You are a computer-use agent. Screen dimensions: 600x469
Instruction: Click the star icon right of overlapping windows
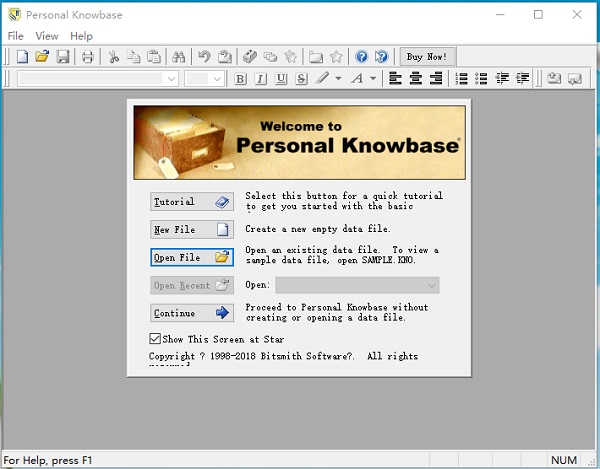click(x=290, y=57)
